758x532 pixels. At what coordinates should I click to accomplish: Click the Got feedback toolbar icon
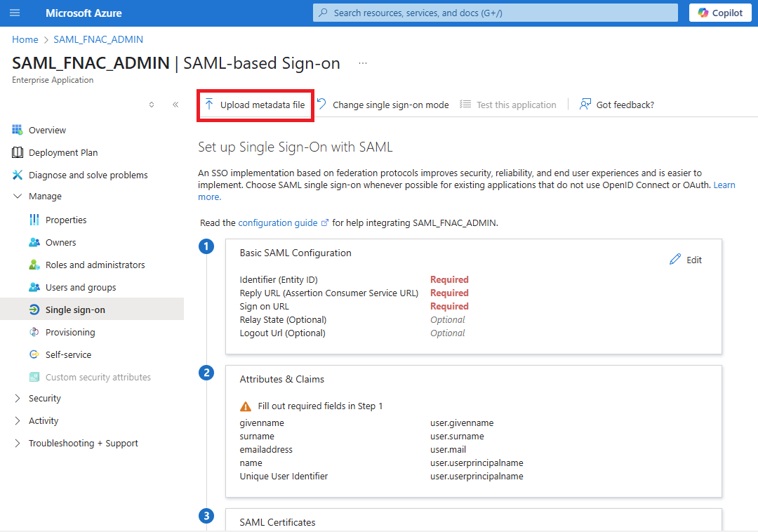tap(585, 104)
